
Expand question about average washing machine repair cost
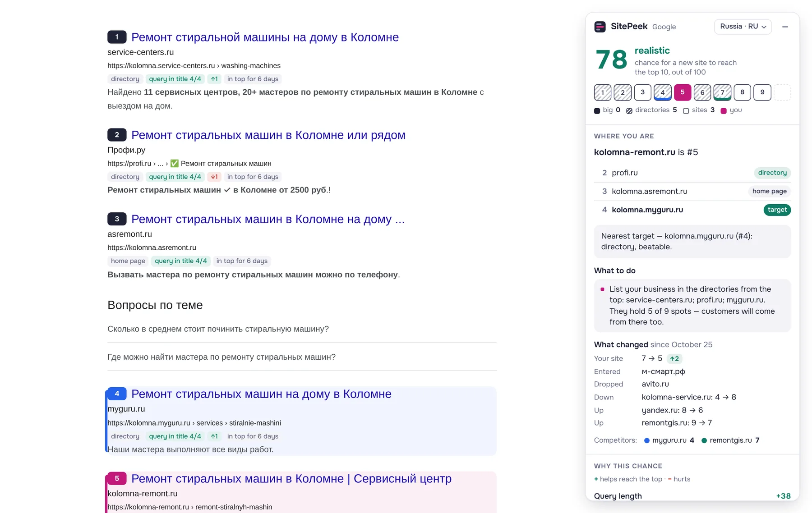point(302,329)
